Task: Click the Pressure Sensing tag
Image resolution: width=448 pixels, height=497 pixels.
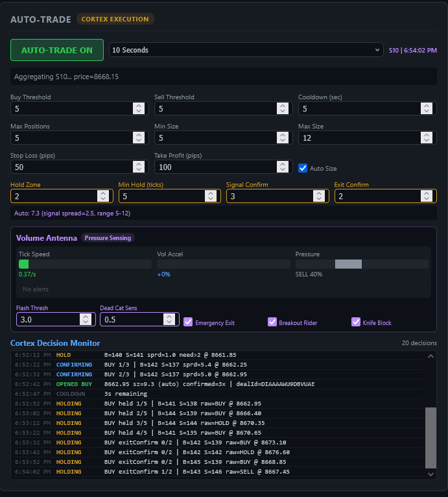Action: (108, 238)
